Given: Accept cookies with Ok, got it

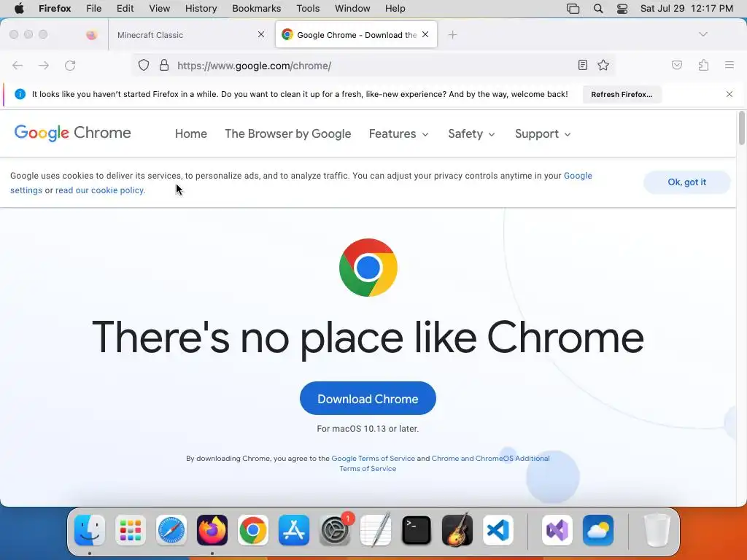Looking at the screenshot, I should pos(686,182).
